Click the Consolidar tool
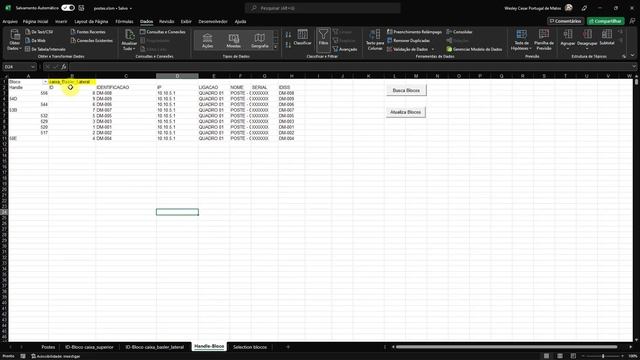Image resolution: width=640 pixels, height=360 pixels. (x=460, y=32)
